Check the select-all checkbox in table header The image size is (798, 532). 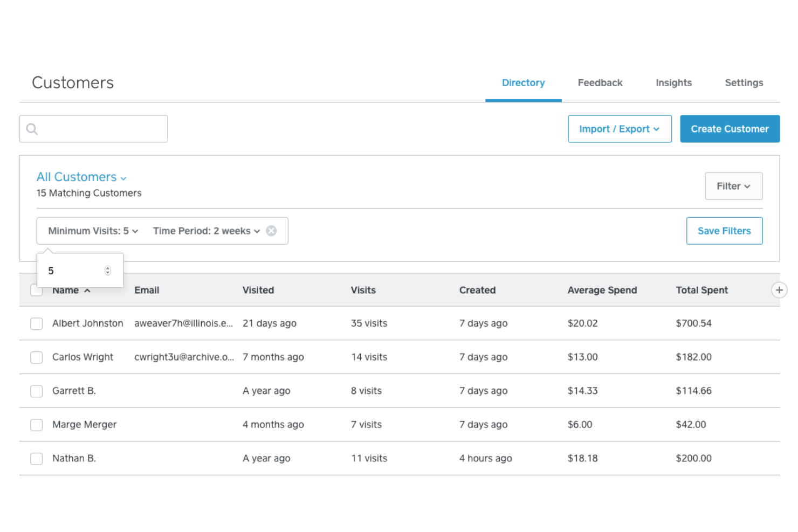pyautogui.click(x=36, y=290)
